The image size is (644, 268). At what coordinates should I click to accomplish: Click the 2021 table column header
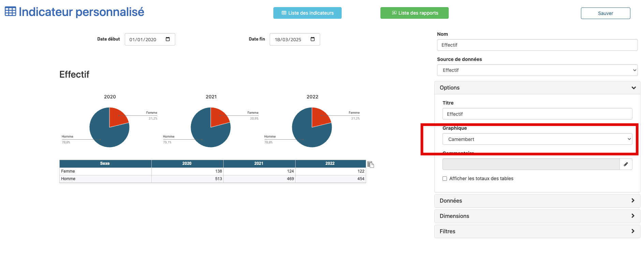point(259,163)
